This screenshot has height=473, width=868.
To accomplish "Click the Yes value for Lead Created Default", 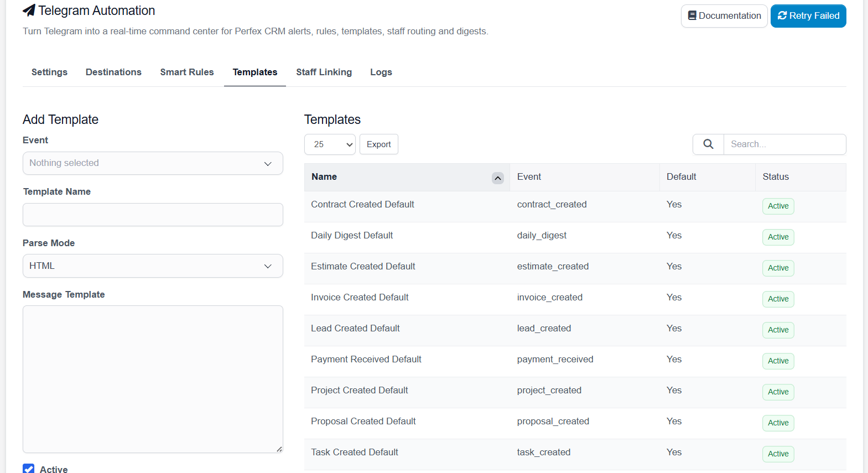I will point(674,329).
